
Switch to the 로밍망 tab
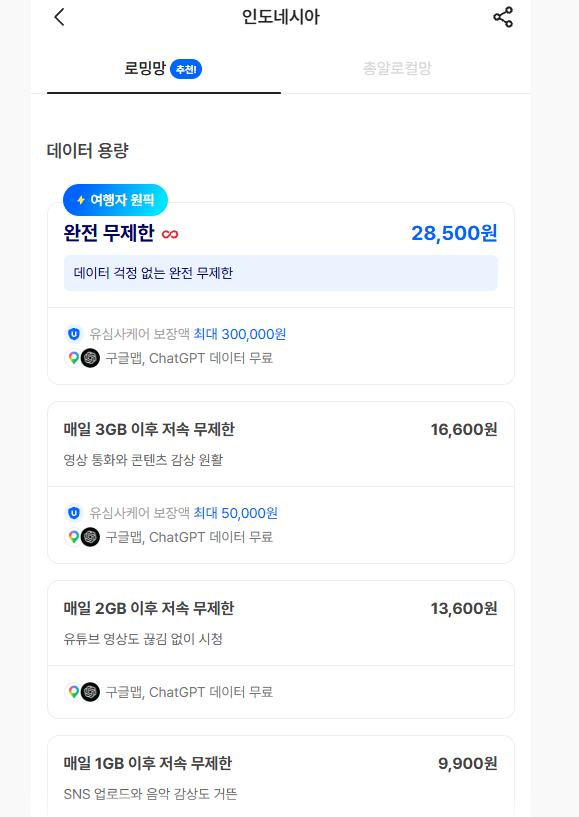(164, 68)
